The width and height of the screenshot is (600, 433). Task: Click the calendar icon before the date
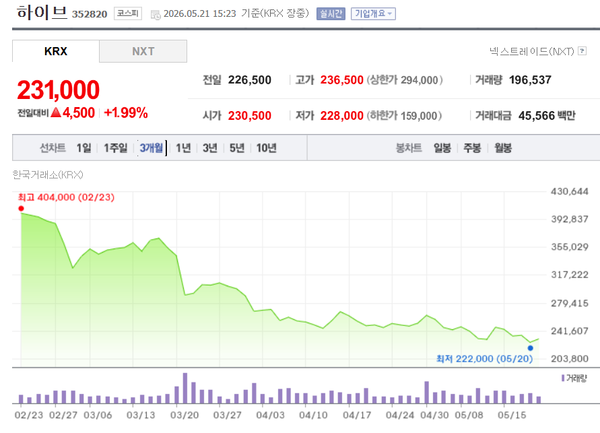click(155, 15)
